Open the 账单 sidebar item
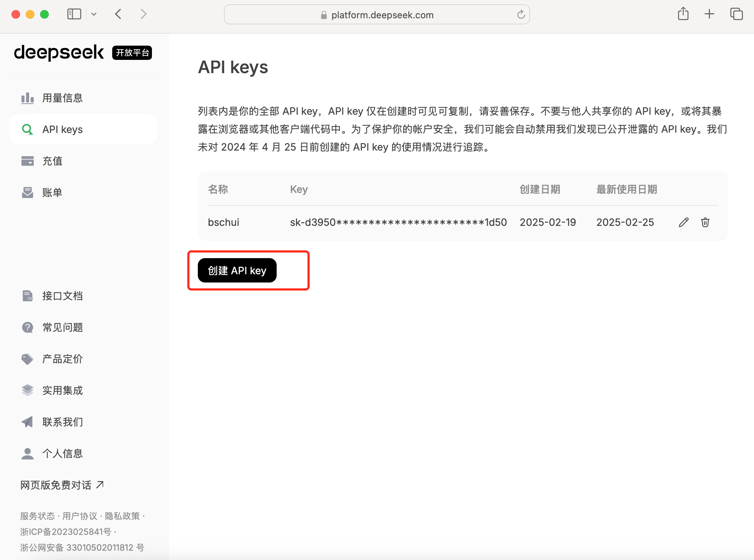This screenshot has height=560, width=754. click(83, 193)
